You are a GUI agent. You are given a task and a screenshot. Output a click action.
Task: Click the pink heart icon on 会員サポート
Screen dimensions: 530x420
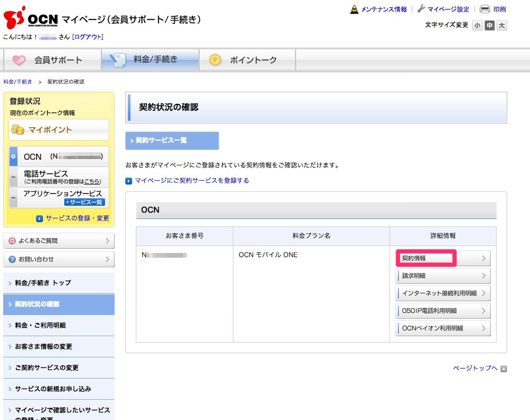19,60
